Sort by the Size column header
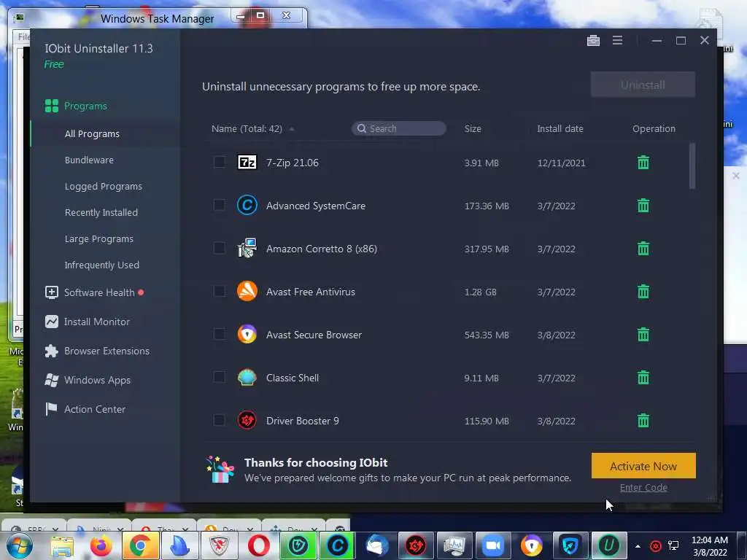The height and width of the screenshot is (560, 747). pos(473,128)
